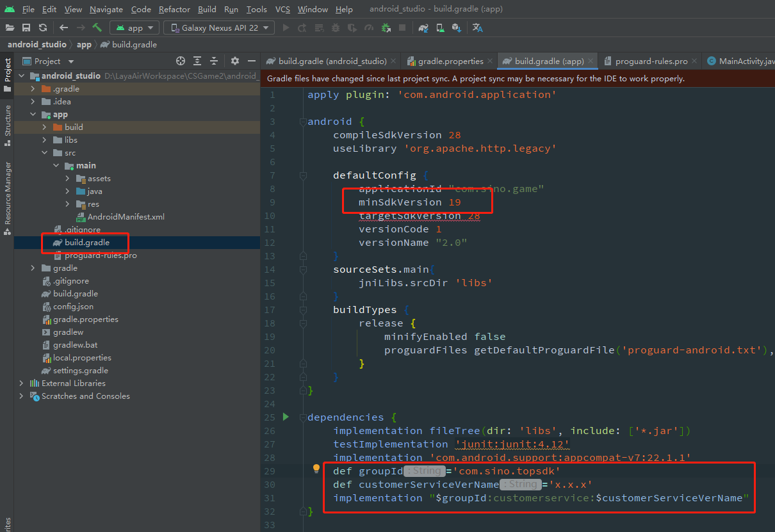Collapse the src folder
The height and width of the screenshot is (532, 775).
[44, 152]
